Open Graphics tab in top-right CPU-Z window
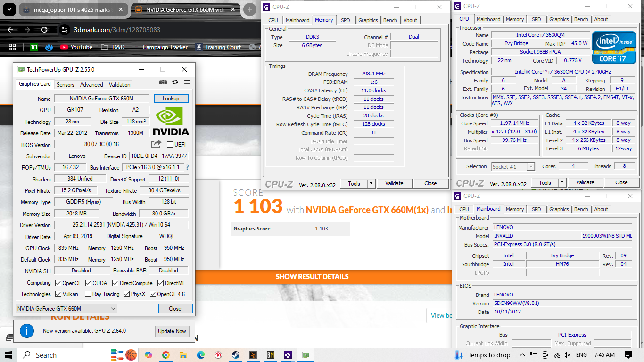 [559, 19]
